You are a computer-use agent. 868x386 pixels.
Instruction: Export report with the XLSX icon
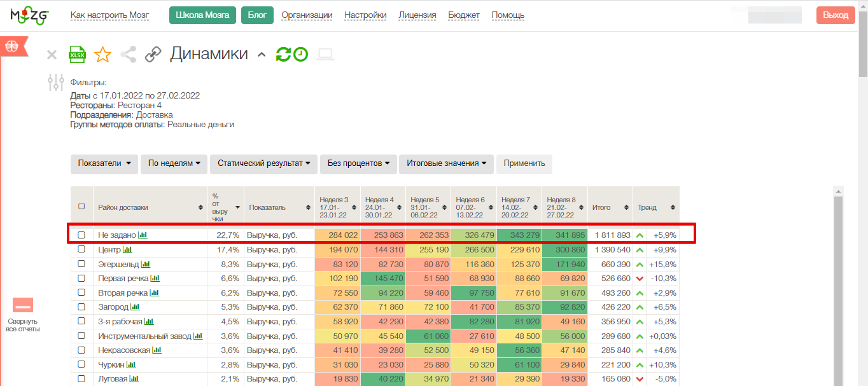click(x=77, y=54)
